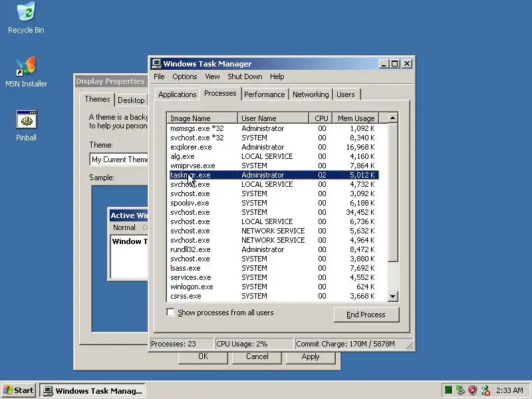The height and width of the screenshot is (399, 532).
Task: Open the File menu
Action: coord(159,76)
